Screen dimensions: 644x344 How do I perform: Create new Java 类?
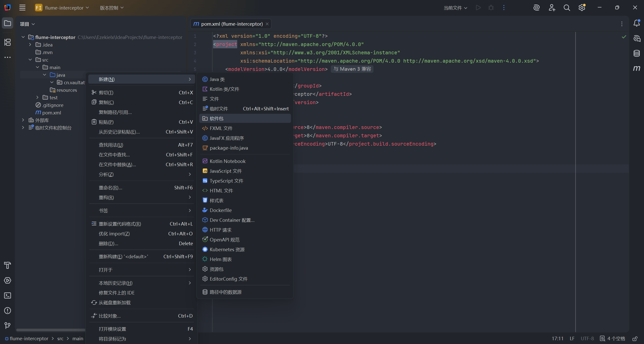pos(245,79)
